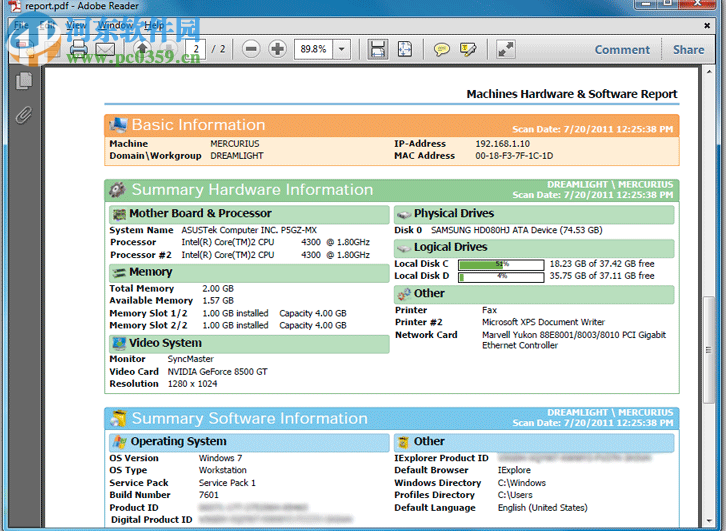Click the Summary Hardware Information gear icon
726x531 pixels.
tap(118, 190)
